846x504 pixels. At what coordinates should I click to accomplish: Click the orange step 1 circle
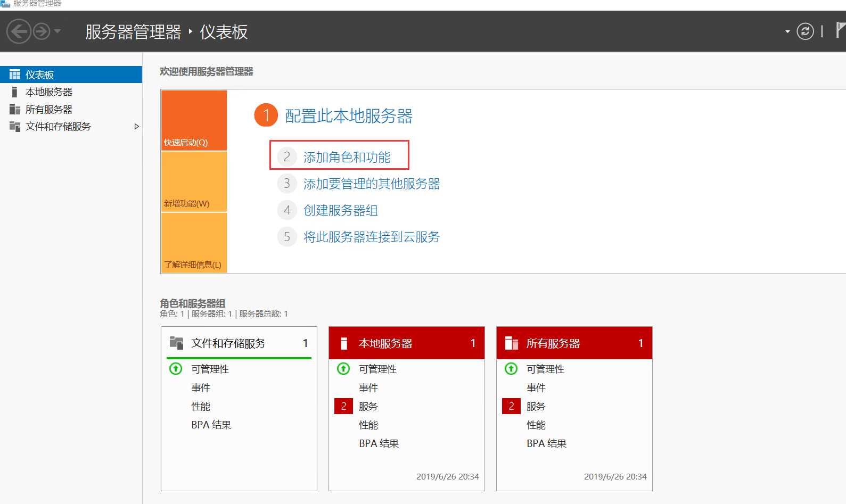pos(266,115)
